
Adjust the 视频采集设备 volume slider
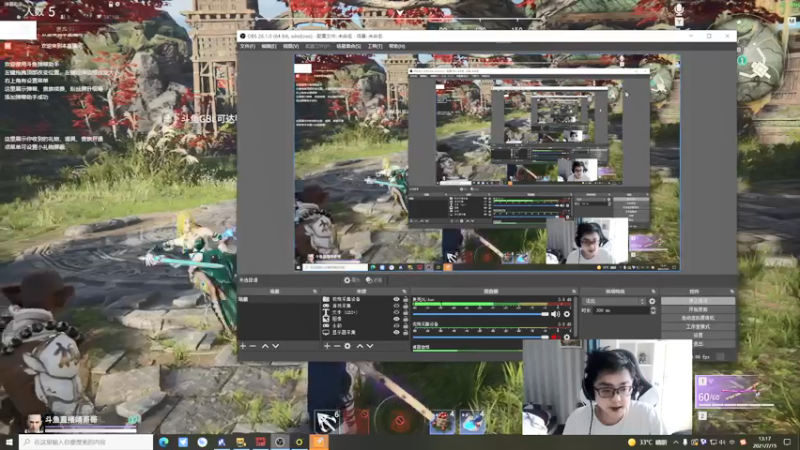pos(481,337)
